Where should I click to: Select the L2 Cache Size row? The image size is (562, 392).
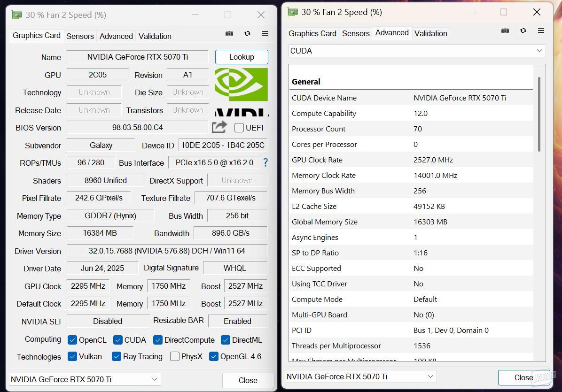(411, 206)
